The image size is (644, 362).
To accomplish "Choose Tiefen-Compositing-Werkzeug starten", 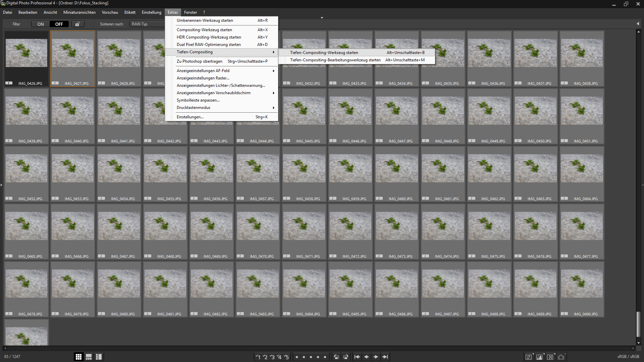I will pyautogui.click(x=324, y=53).
